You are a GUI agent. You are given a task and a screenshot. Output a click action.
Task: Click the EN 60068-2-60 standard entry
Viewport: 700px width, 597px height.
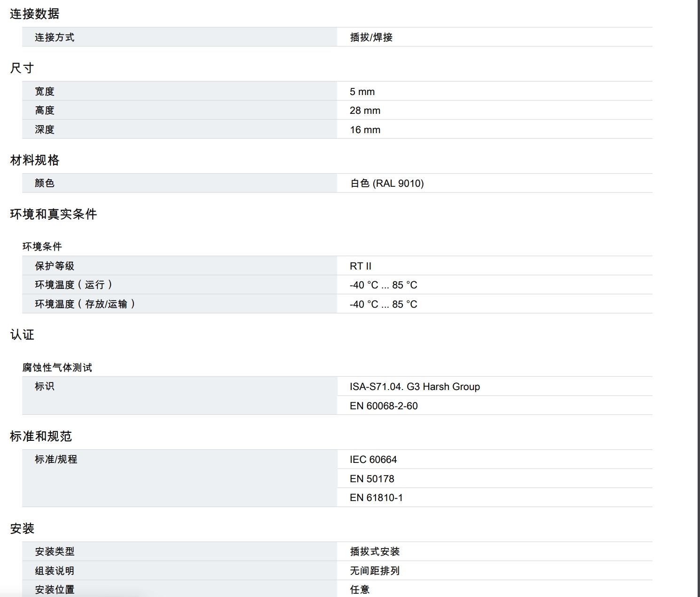click(383, 406)
